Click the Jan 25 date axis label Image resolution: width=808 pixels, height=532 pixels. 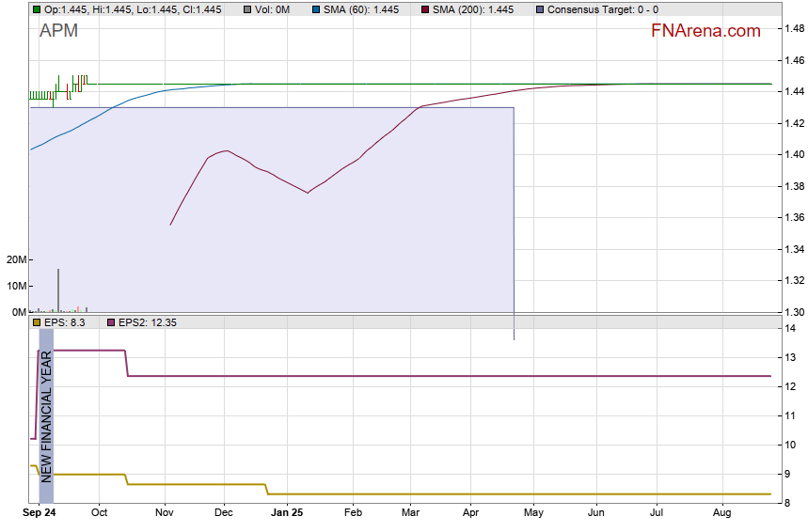287,513
